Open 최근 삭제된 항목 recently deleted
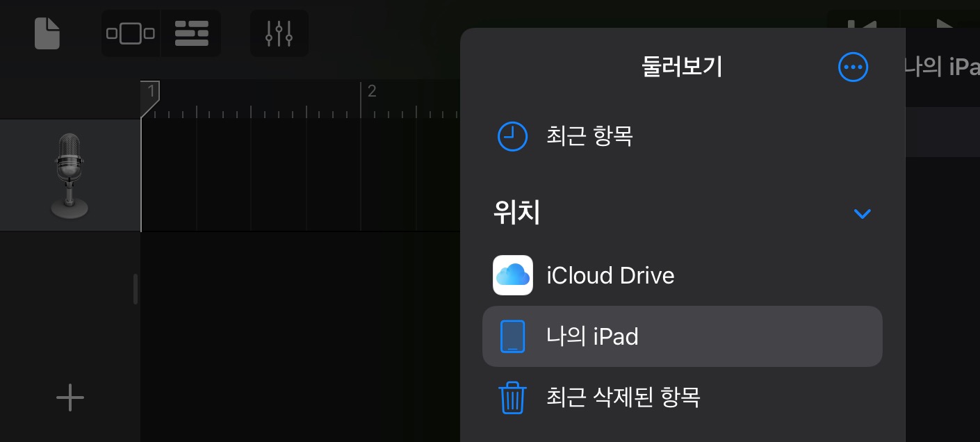 (x=682, y=398)
